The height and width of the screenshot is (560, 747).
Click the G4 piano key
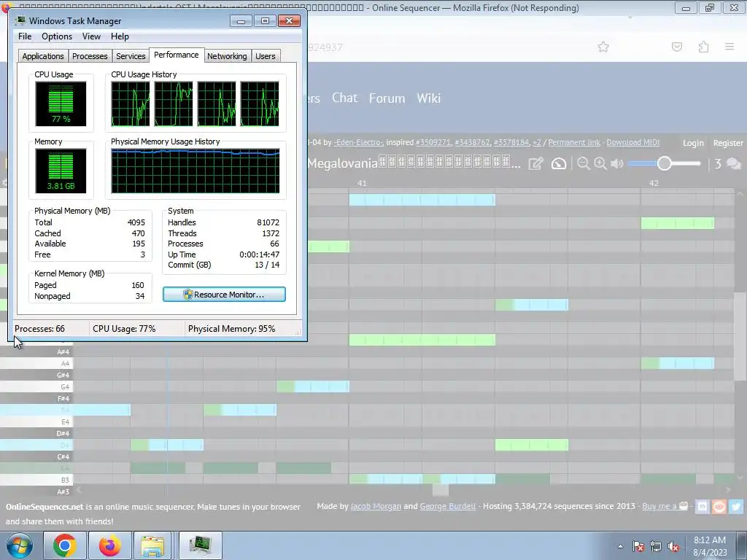pos(36,386)
